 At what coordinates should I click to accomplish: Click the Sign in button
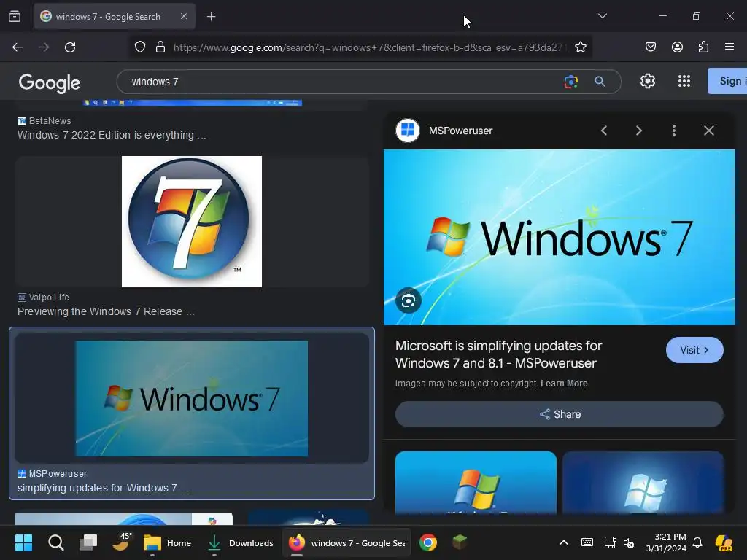pos(727,81)
